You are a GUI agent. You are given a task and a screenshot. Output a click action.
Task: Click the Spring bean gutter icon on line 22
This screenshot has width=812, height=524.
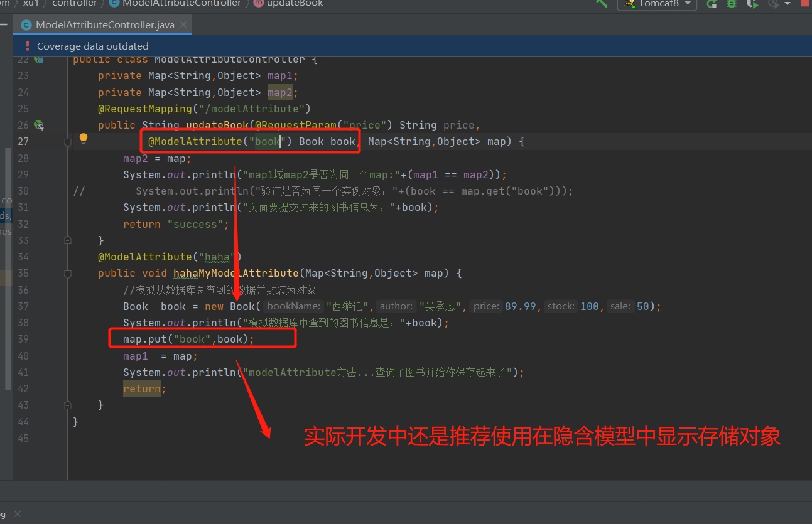pyautogui.click(x=39, y=59)
